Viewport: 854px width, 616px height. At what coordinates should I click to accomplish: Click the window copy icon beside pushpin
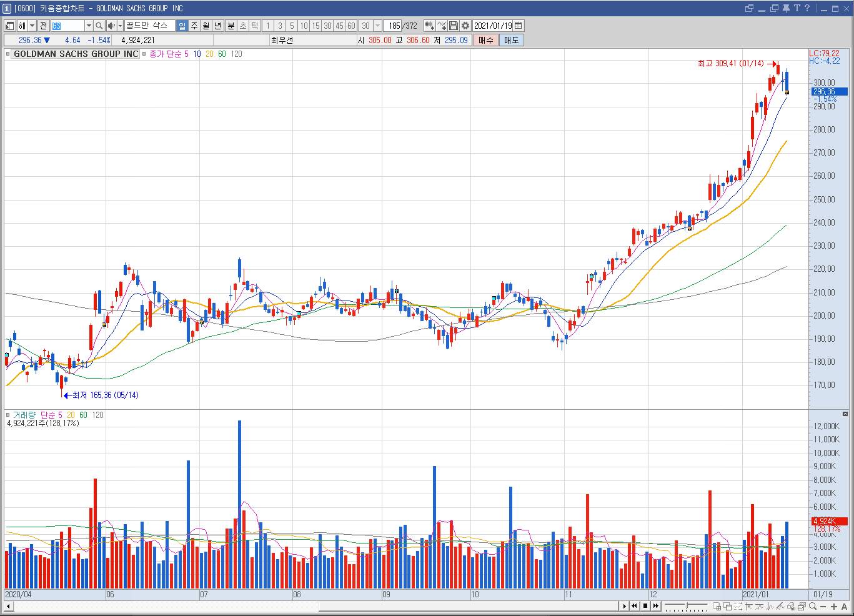(774, 8)
